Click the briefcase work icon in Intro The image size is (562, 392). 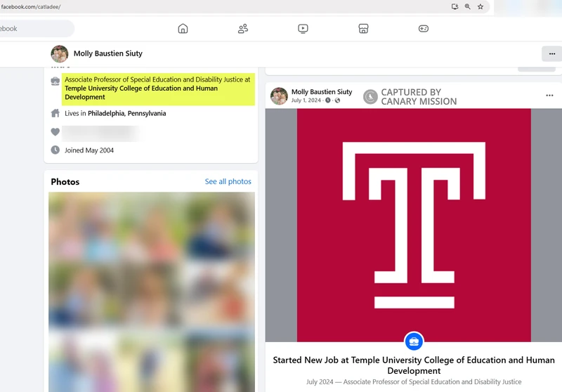pos(55,81)
